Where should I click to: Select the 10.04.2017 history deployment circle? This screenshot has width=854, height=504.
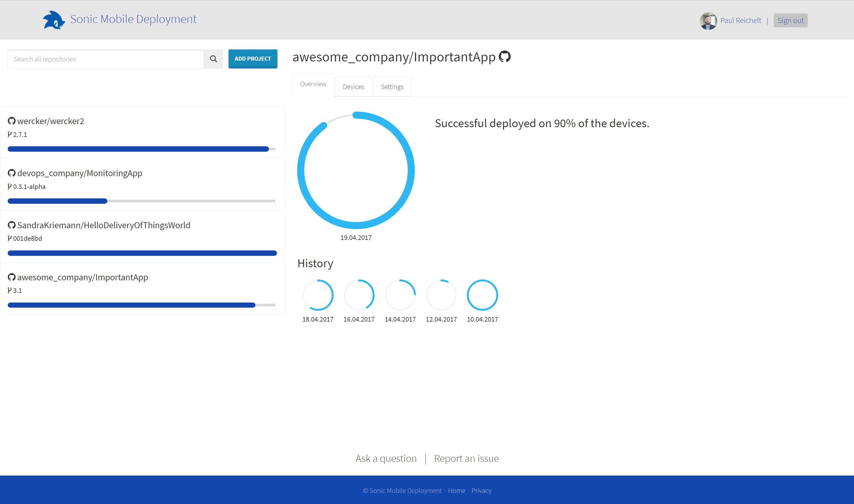[482, 295]
